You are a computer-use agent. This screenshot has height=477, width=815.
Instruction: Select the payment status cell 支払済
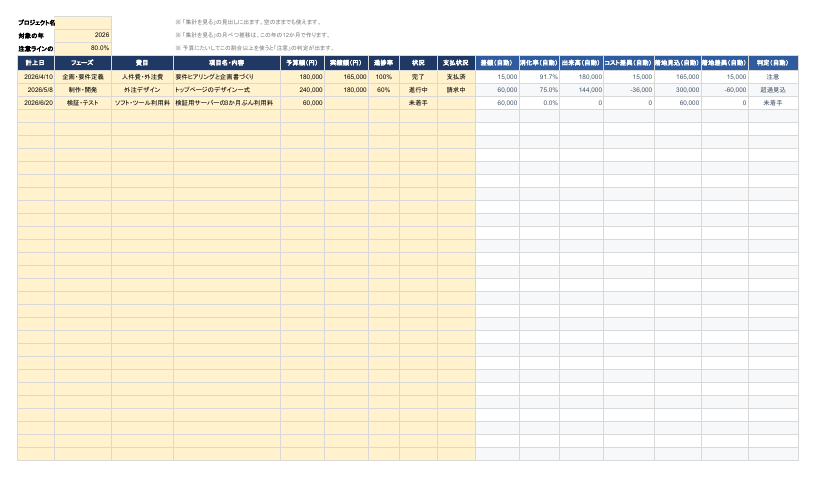point(456,77)
